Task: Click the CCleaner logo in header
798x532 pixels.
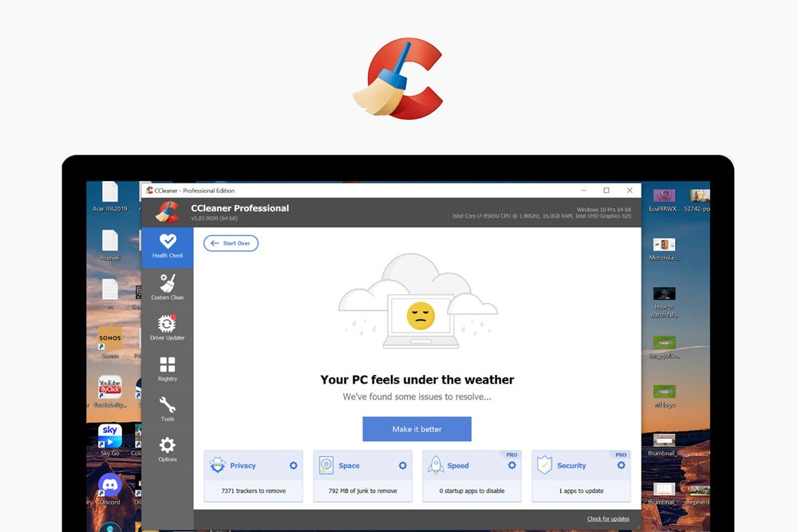Action: point(167,211)
